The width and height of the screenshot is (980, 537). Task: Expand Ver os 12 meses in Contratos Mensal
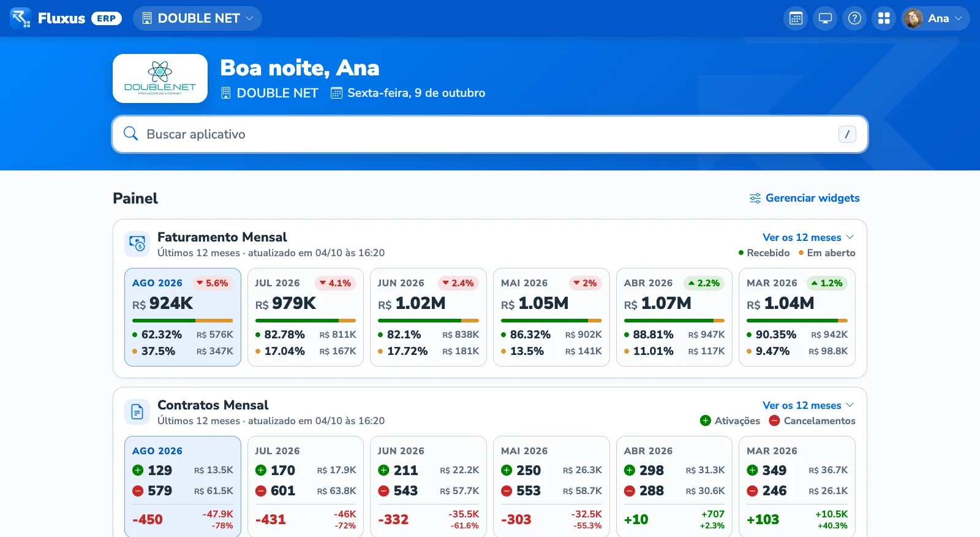point(808,405)
